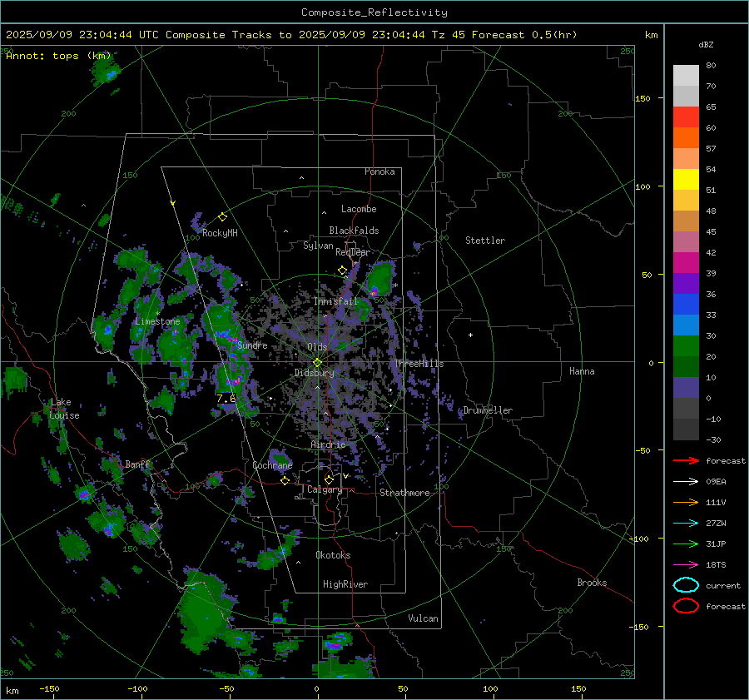Click the Sundre city label

pos(252,345)
